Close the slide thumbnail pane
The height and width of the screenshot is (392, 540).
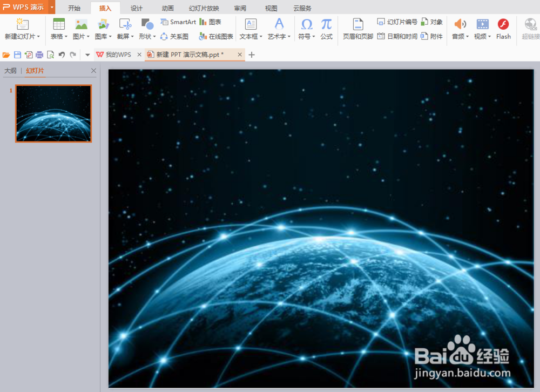[93, 71]
